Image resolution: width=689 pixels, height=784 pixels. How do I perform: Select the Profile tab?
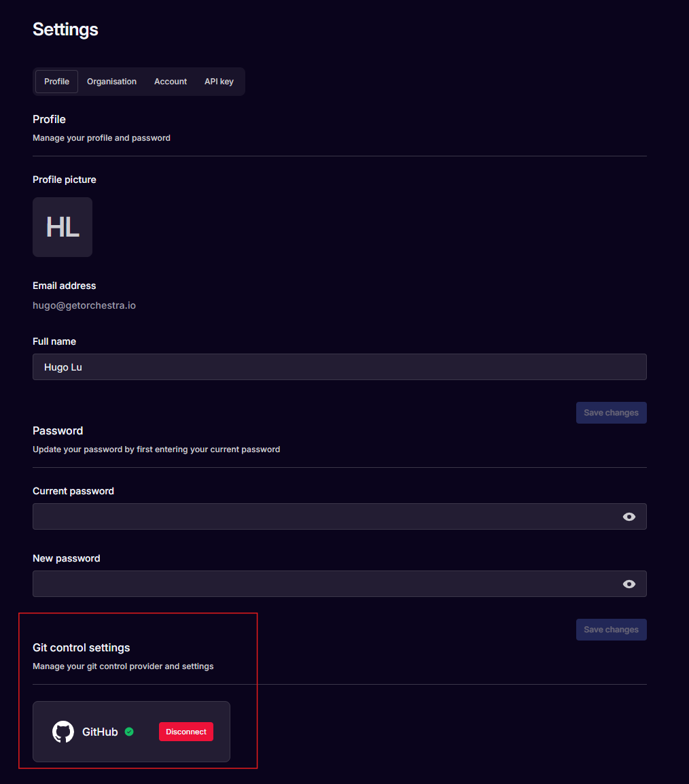coord(56,81)
